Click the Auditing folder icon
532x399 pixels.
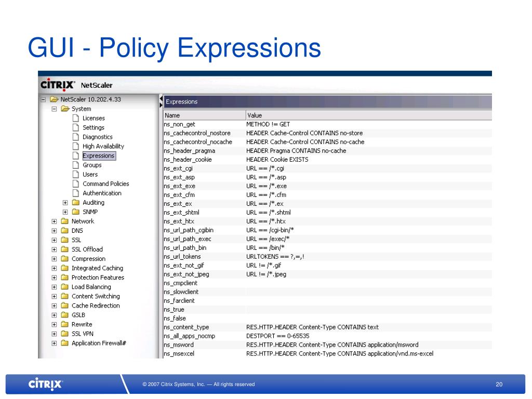(x=76, y=203)
